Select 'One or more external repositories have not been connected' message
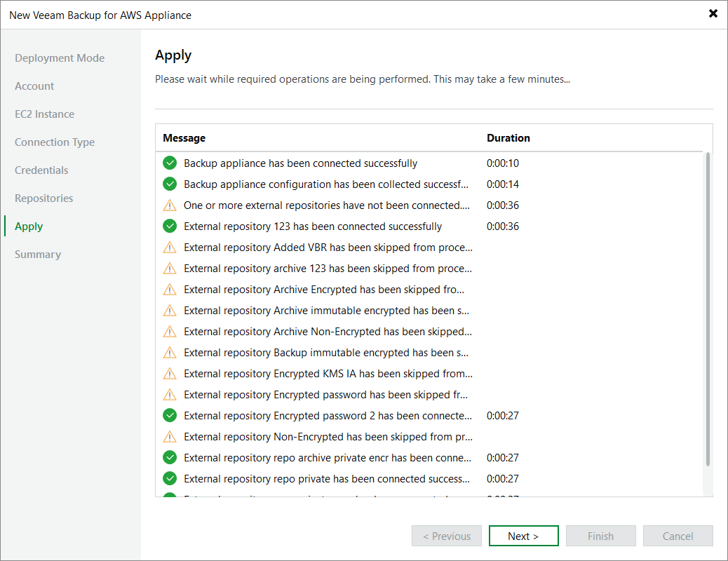728x561 pixels. pos(327,205)
